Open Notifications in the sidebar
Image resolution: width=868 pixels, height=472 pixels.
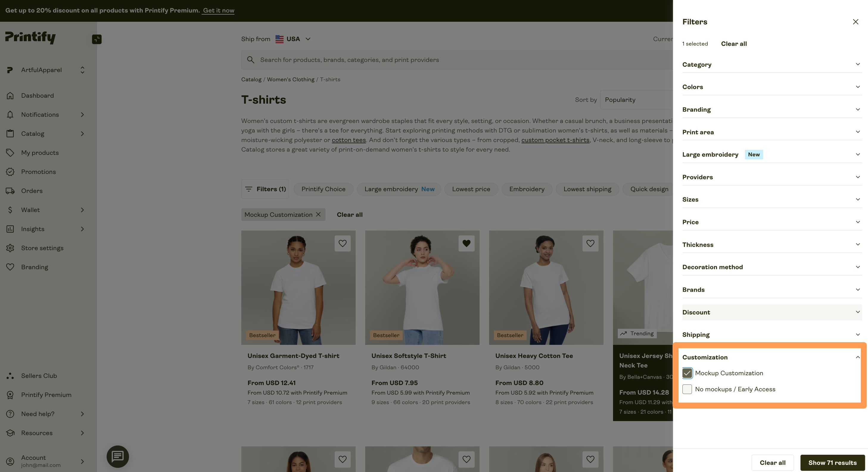coord(40,115)
